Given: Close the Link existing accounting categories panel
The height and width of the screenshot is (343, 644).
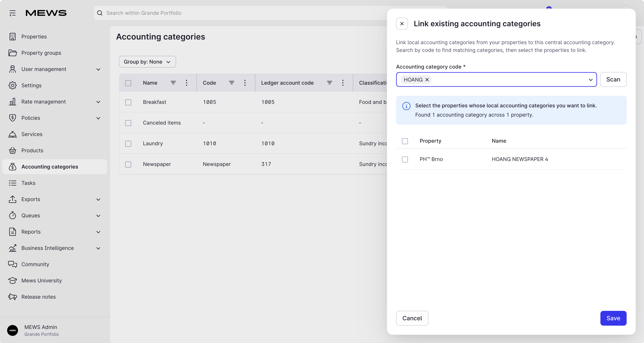Looking at the screenshot, I should 402,24.
